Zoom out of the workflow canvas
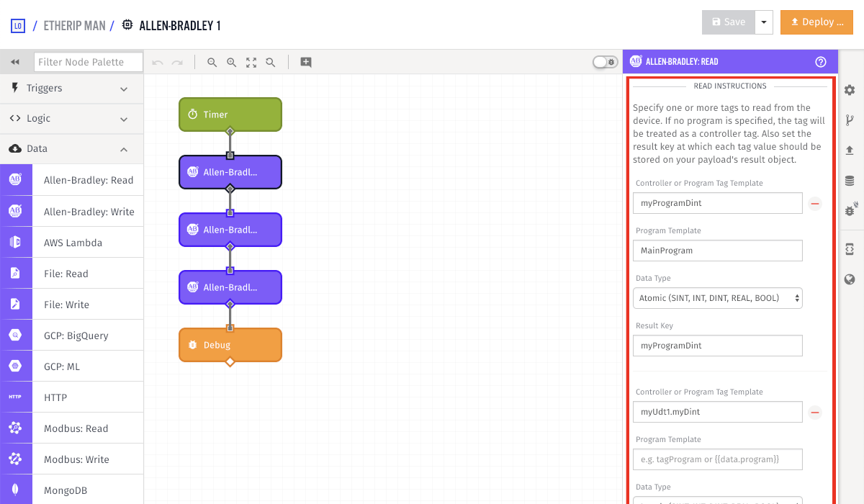 [212, 63]
